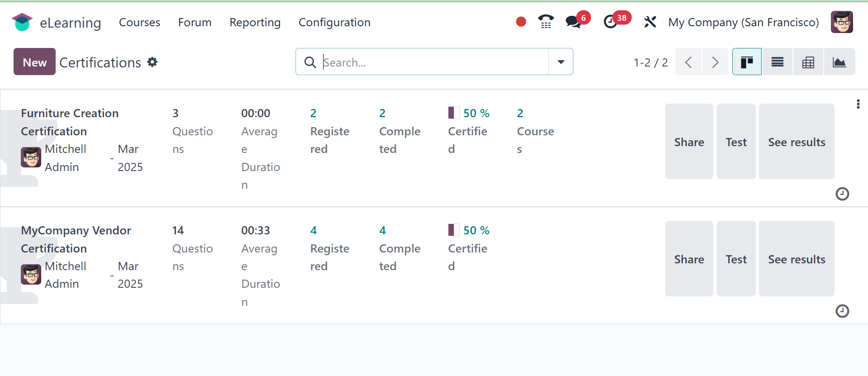Click the search magnifier icon

click(x=310, y=62)
